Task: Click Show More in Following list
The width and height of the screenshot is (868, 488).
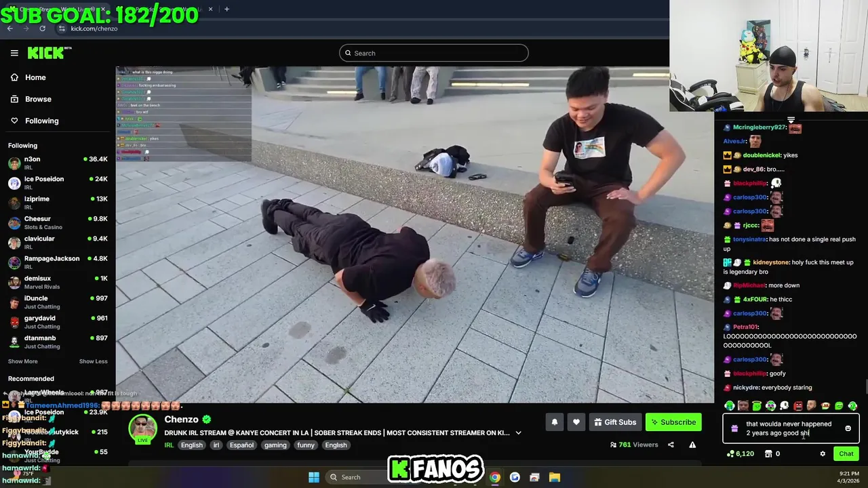Action: (x=23, y=361)
